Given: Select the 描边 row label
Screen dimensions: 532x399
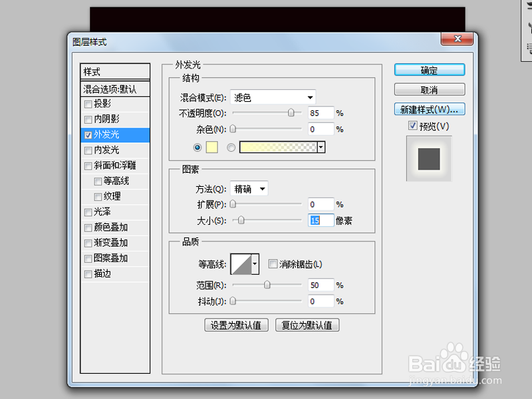Looking at the screenshot, I should pos(102,274).
